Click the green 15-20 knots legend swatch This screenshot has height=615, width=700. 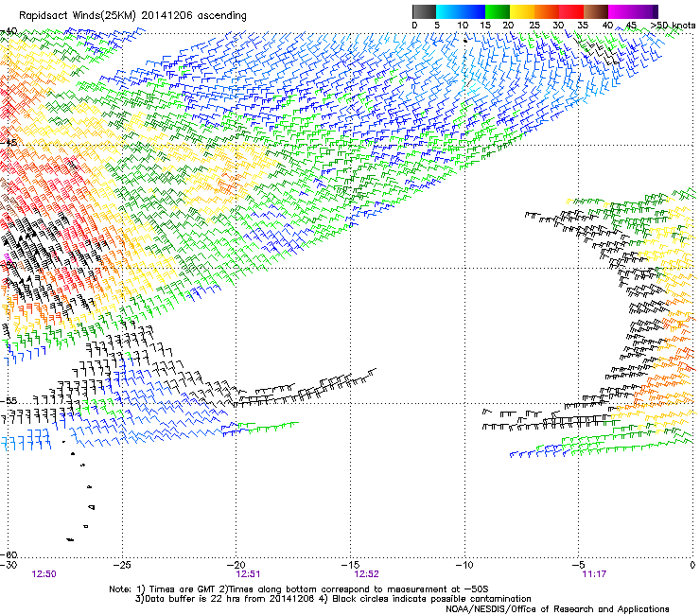[498, 11]
